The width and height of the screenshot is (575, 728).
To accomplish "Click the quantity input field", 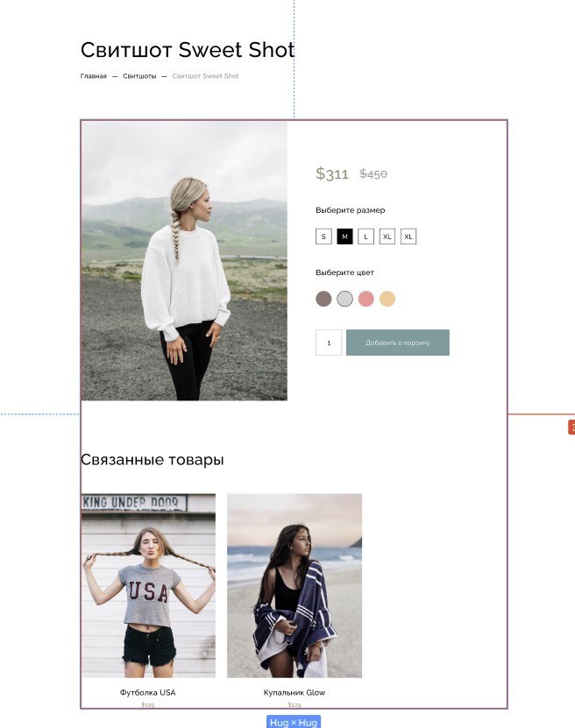I will (x=329, y=343).
